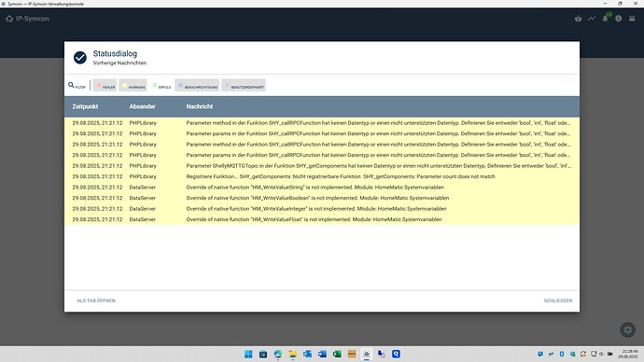Toggle the Warnung message filter
The image size is (644, 362).
coord(133,86)
